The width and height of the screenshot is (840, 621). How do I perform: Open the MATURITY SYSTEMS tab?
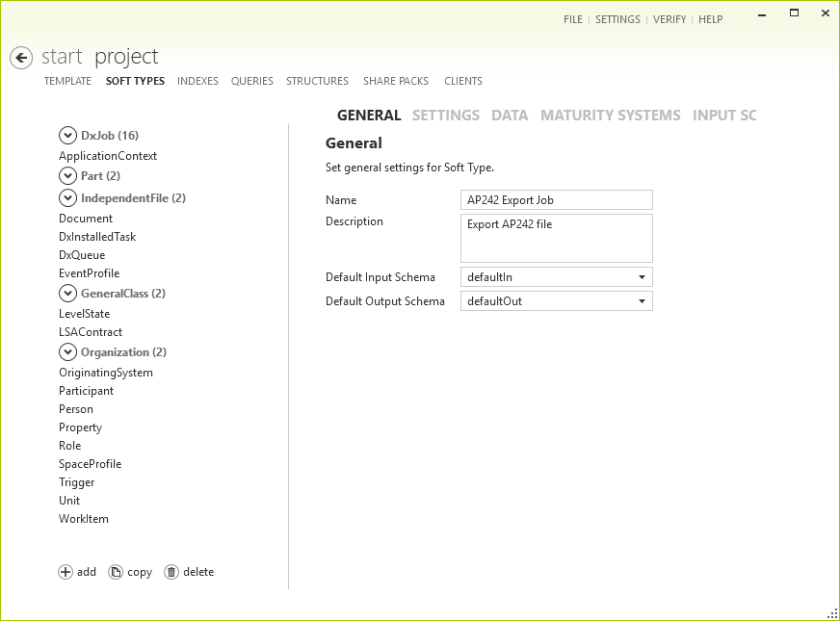point(610,115)
